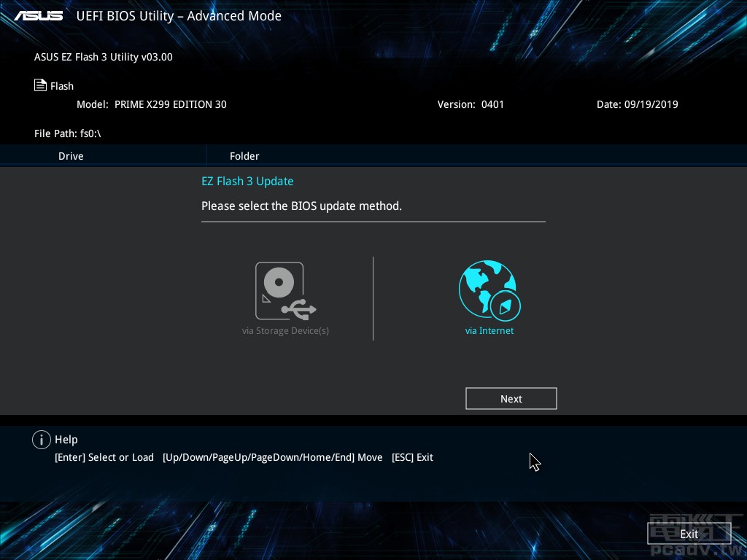Toggle selection of the Internet update method
Screen dimensions: 747x560
pos(489,297)
